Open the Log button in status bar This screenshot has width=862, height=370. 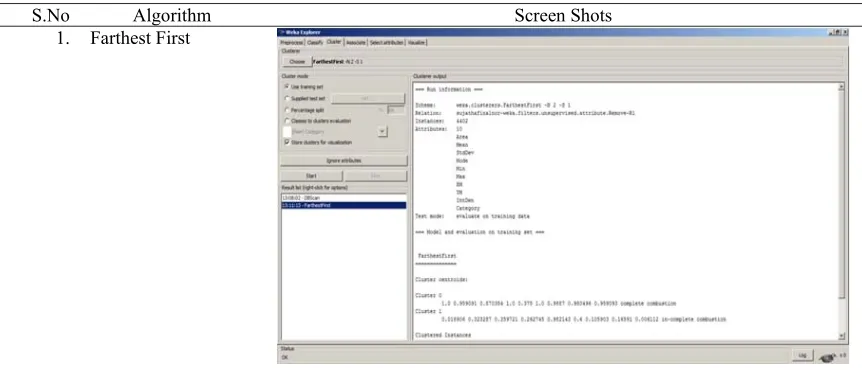[x=802, y=355]
